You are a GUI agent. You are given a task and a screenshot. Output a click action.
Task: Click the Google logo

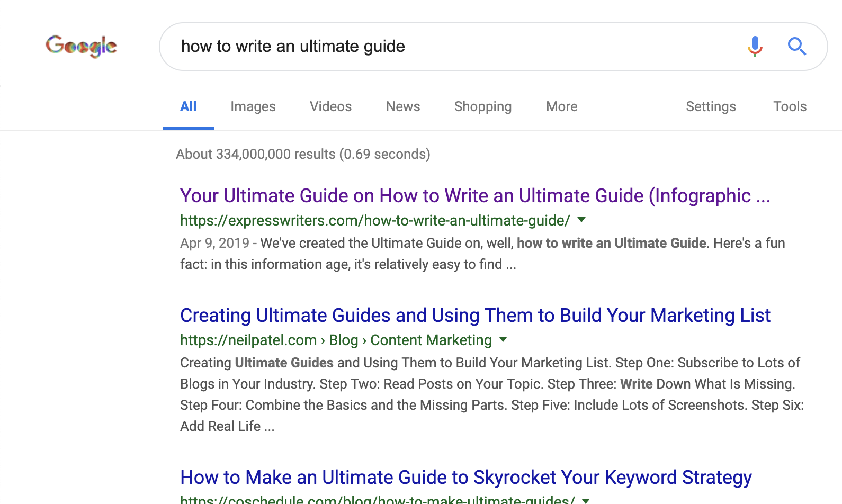tap(81, 46)
